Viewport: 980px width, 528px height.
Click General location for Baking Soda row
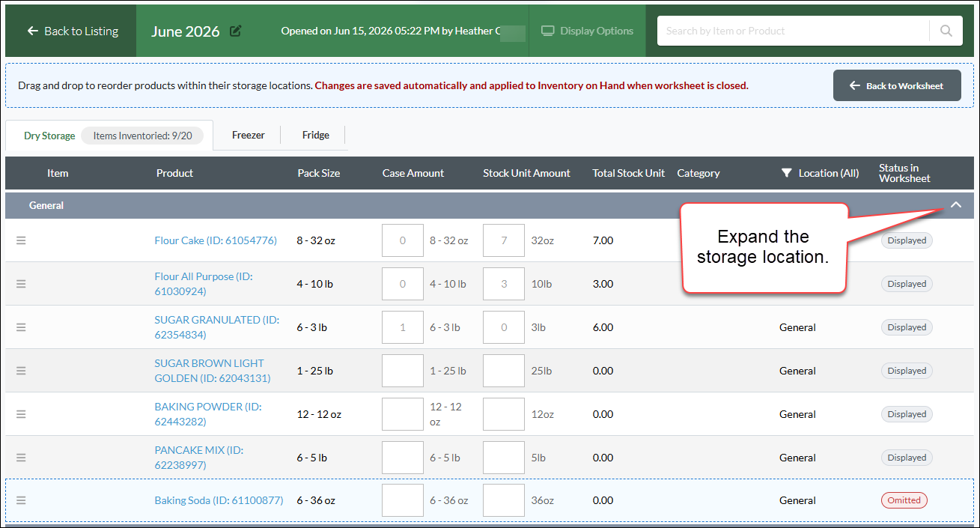[797, 500]
